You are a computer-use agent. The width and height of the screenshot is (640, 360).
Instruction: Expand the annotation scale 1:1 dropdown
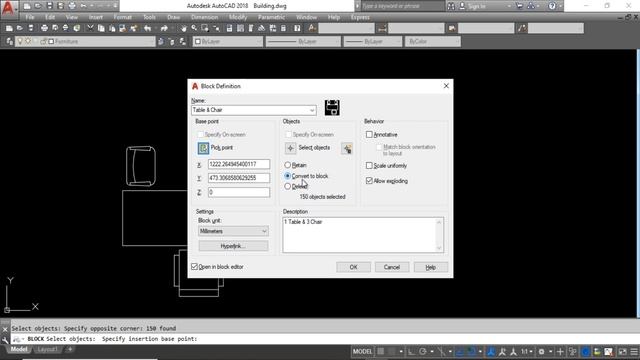[x=527, y=351]
